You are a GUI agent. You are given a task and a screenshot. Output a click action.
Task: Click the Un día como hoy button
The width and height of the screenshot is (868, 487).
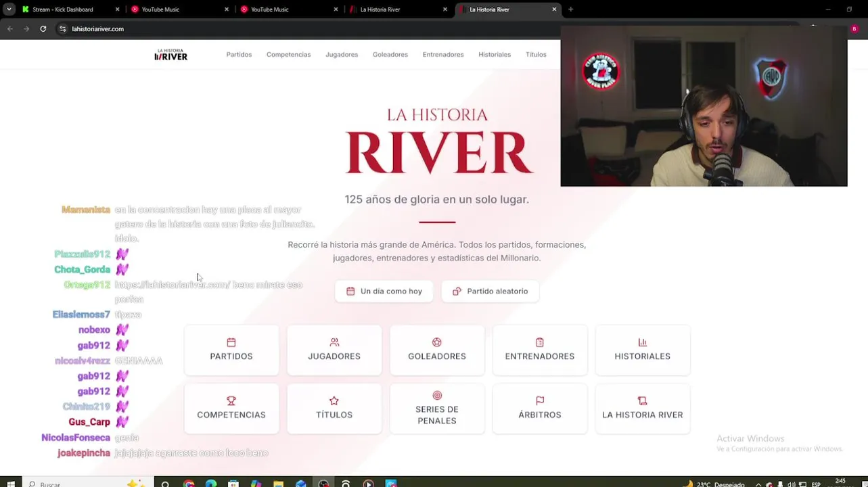coord(384,291)
